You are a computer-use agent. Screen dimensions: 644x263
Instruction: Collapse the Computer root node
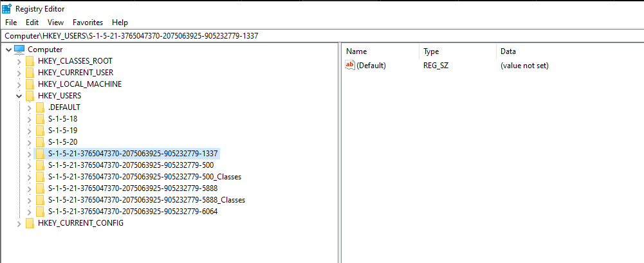(8, 50)
